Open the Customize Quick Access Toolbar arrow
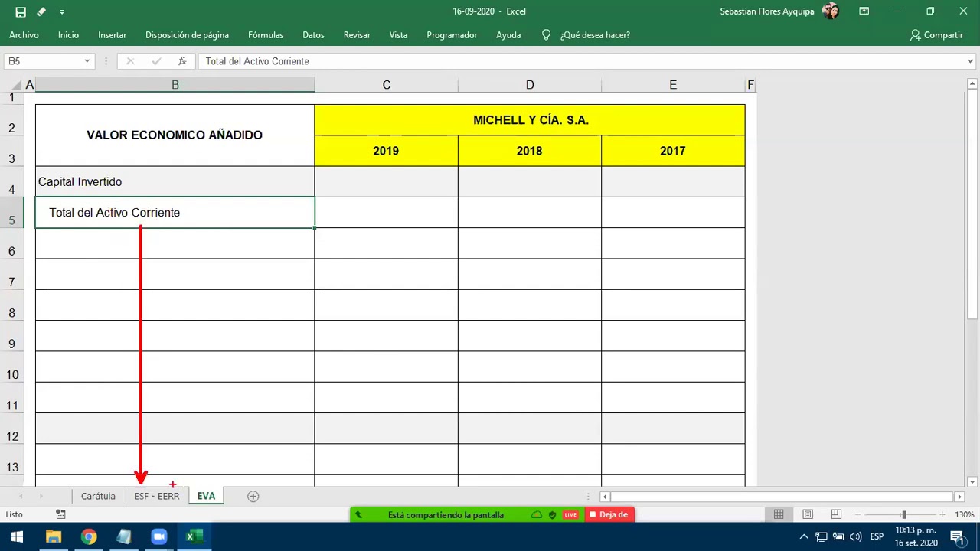Viewport: 980px width, 551px height. coord(62,11)
